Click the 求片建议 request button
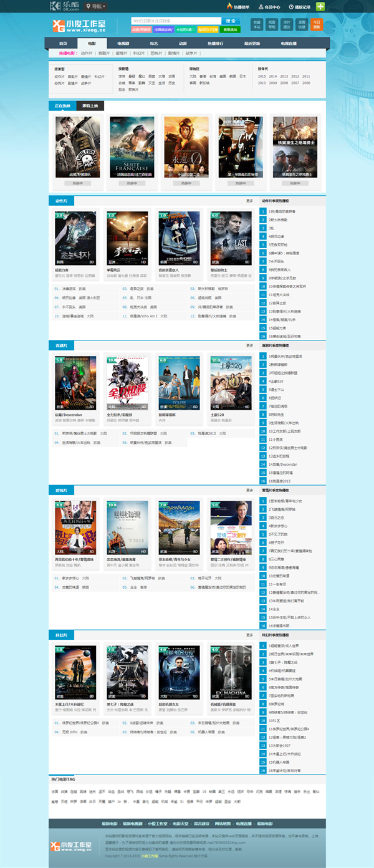 (x=287, y=25)
